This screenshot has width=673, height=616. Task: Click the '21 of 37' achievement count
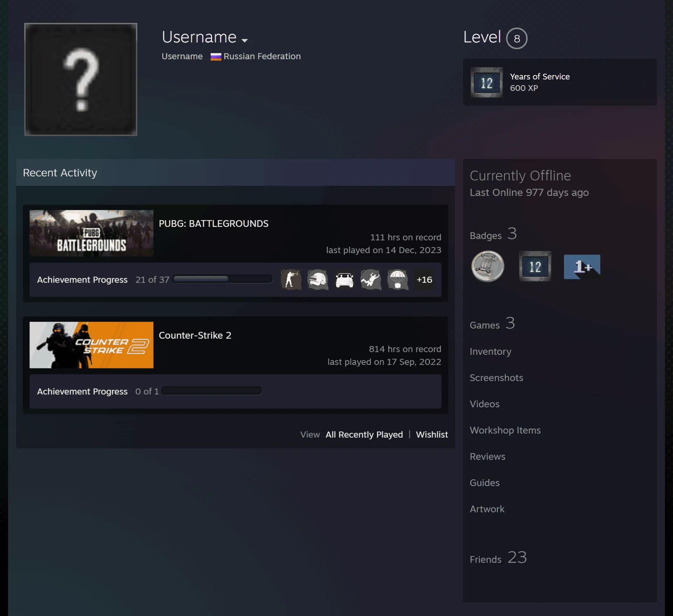tap(152, 280)
